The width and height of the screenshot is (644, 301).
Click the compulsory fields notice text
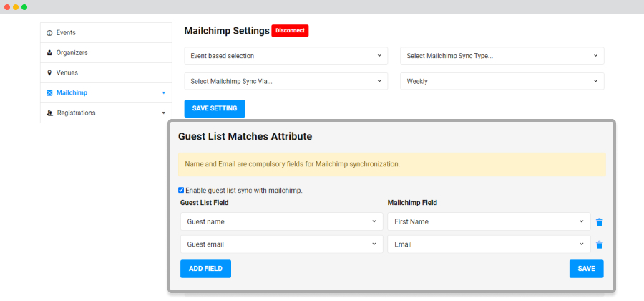pyautogui.click(x=292, y=164)
